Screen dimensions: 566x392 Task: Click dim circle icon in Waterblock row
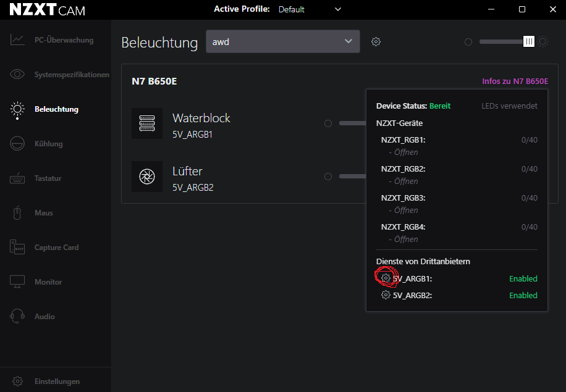coord(327,123)
